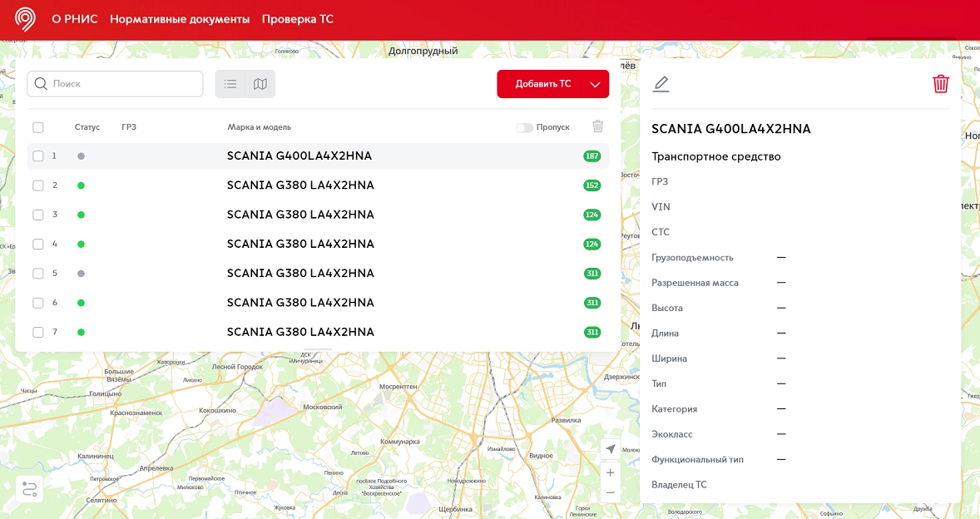Click the magnifier icon in search box
The width and height of the screenshot is (980, 519).
click(x=41, y=84)
